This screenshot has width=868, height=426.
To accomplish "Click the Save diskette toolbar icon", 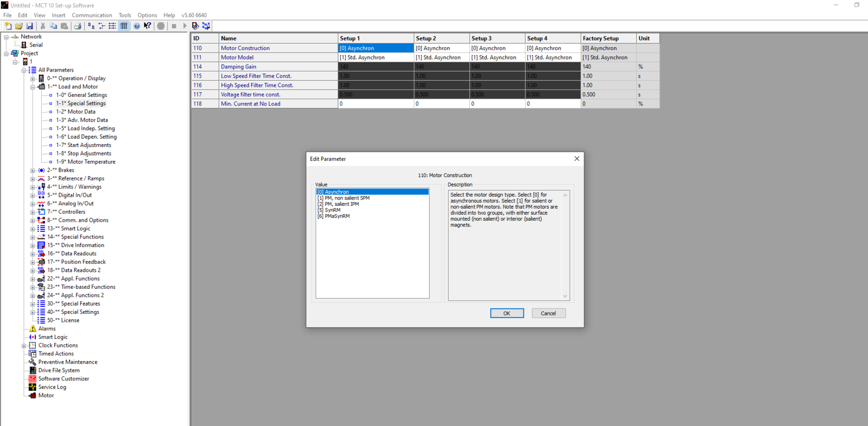I will pos(30,26).
